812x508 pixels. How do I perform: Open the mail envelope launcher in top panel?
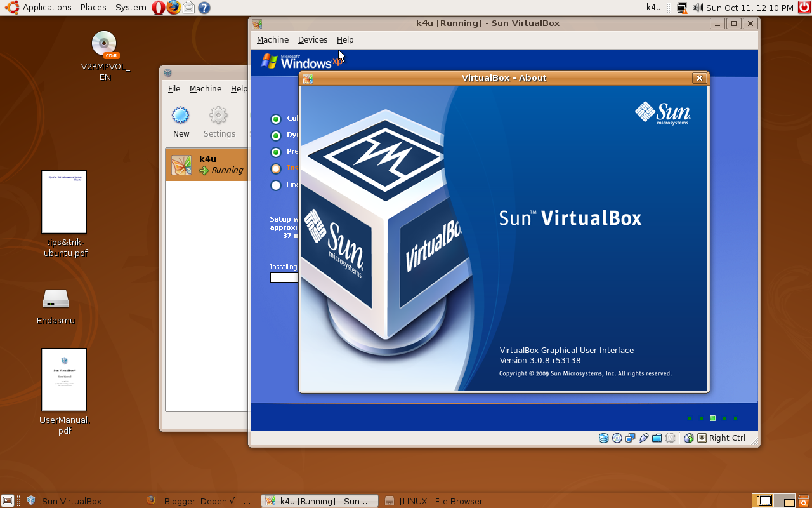click(188, 8)
